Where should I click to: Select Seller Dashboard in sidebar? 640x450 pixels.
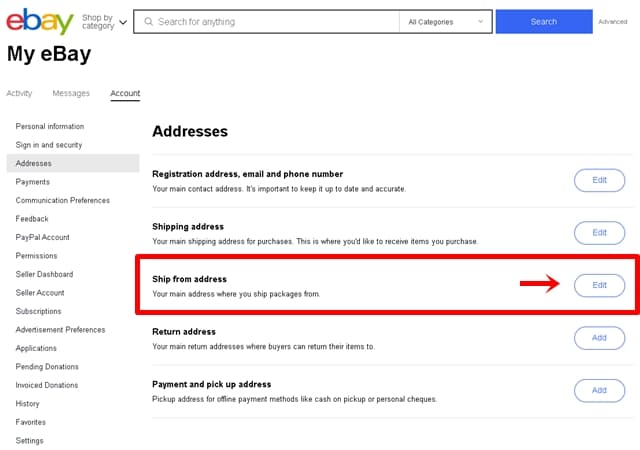(x=44, y=274)
